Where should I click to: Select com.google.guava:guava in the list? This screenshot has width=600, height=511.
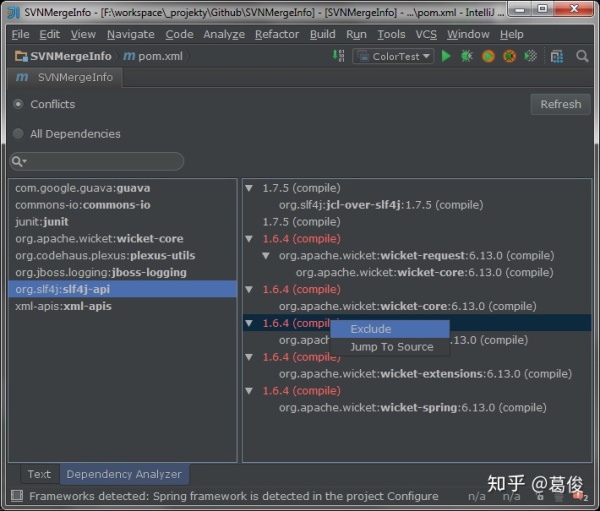pyautogui.click(x=122, y=188)
